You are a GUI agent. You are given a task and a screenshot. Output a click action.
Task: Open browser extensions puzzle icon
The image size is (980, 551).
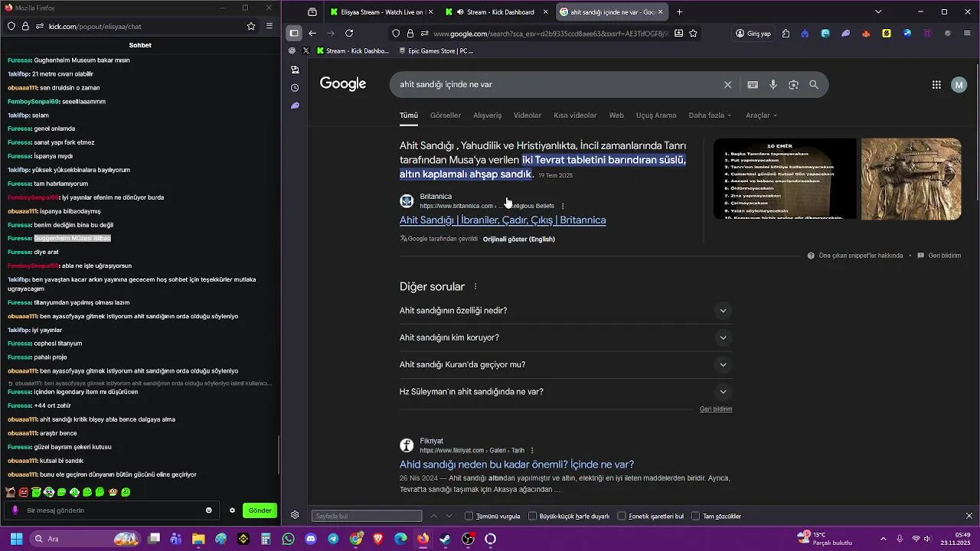pos(786,34)
